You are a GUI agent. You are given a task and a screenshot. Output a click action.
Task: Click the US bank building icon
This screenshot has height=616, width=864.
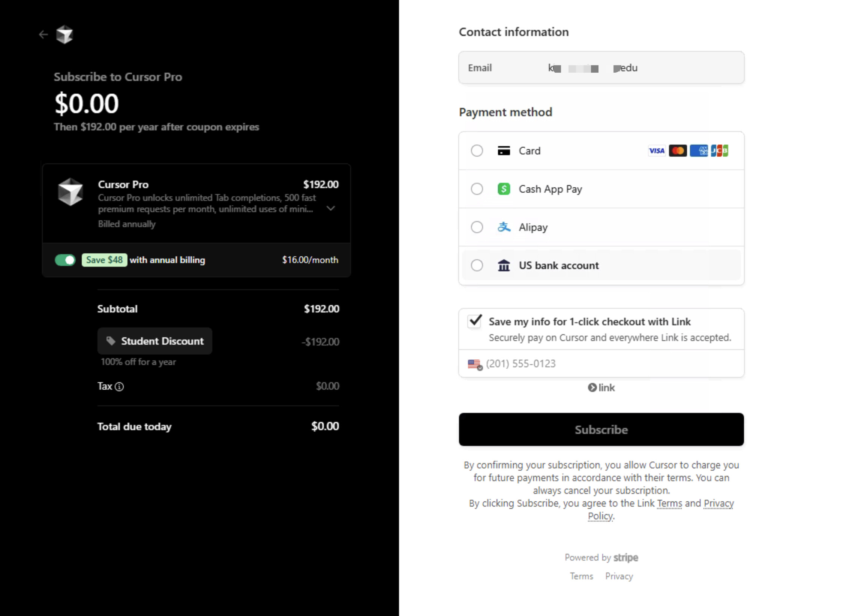504,266
